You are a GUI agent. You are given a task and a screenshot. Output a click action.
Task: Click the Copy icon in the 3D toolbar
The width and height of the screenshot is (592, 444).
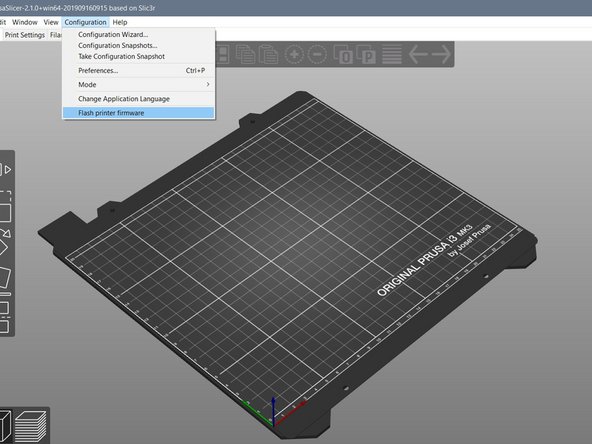[245, 54]
